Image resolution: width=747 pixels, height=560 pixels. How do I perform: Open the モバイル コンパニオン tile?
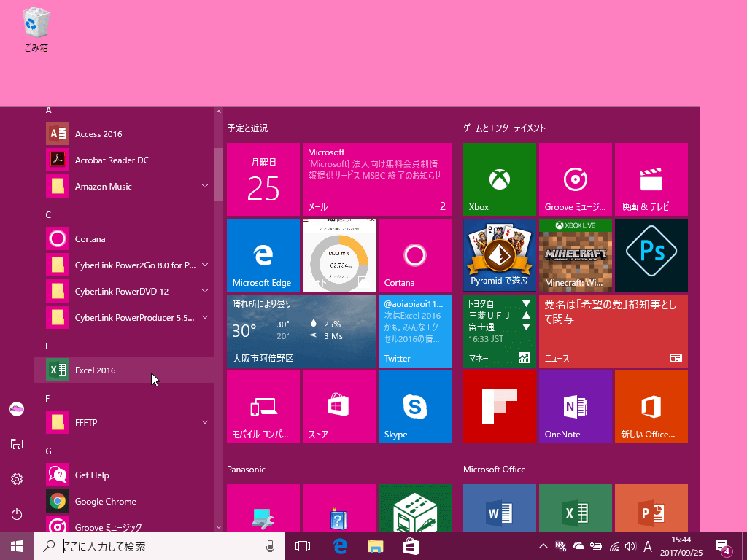pos(263,407)
